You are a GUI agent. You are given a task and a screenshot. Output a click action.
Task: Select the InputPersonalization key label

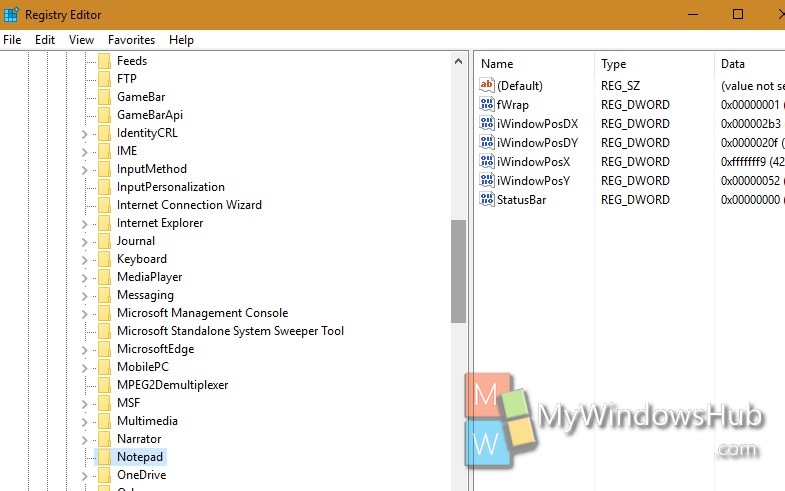pyautogui.click(x=171, y=187)
